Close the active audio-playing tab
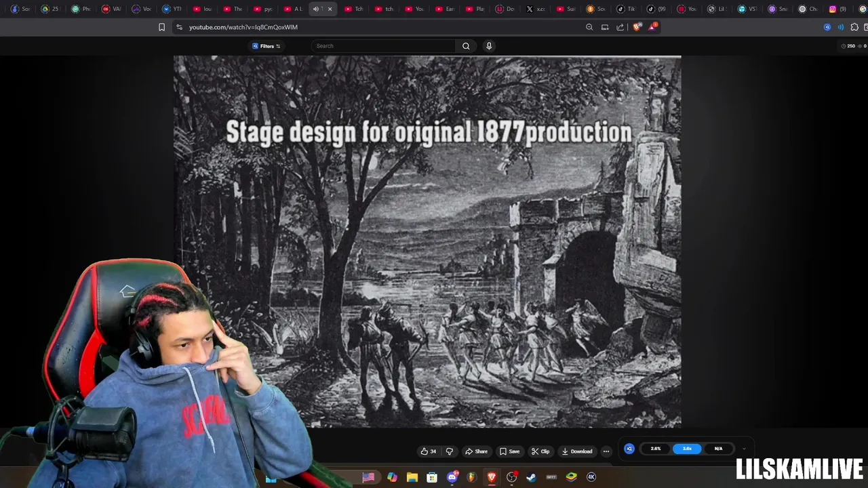Viewport: 868px width, 488px height. click(330, 9)
